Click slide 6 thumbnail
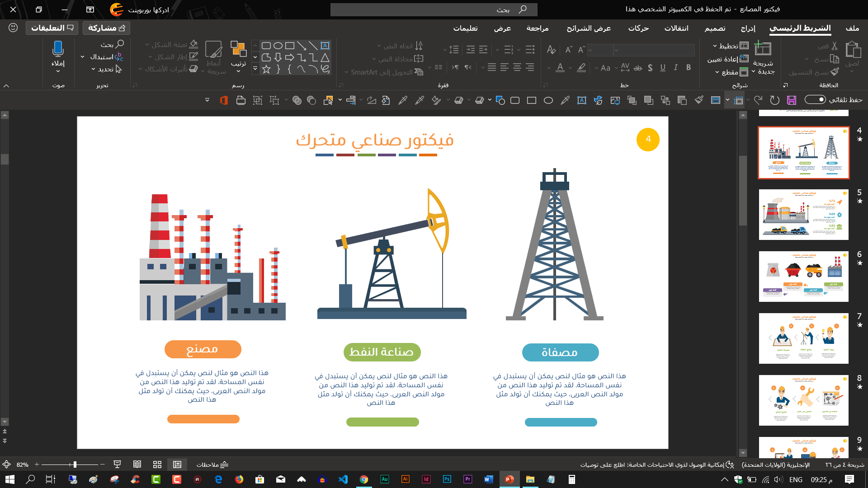The image size is (868, 488). (803, 276)
